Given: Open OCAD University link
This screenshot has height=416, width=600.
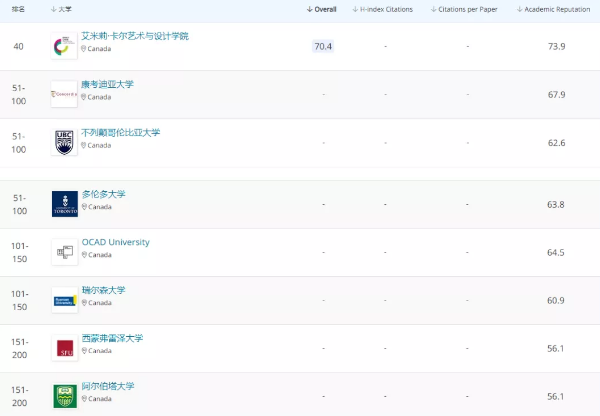Looking at the screenshot, I should click(116, 242).
